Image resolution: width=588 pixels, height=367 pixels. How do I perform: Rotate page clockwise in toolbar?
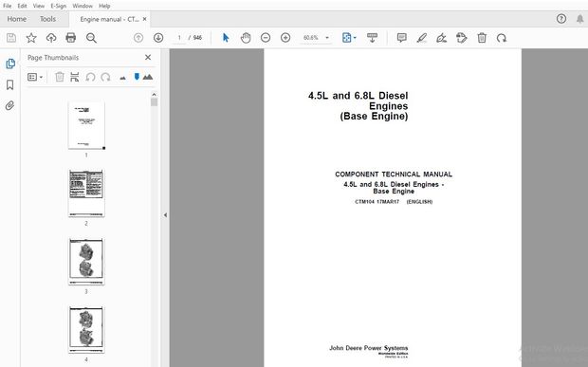click(502, 38)
